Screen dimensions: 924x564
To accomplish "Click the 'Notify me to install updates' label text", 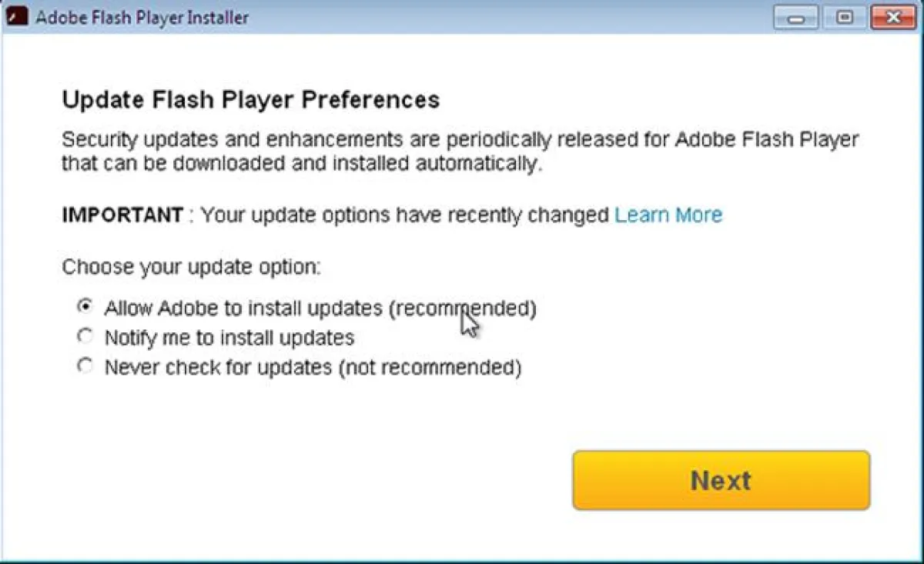I will 229,338.
